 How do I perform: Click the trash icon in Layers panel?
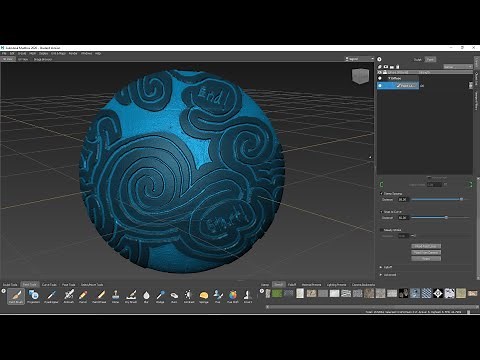(398, 67)
